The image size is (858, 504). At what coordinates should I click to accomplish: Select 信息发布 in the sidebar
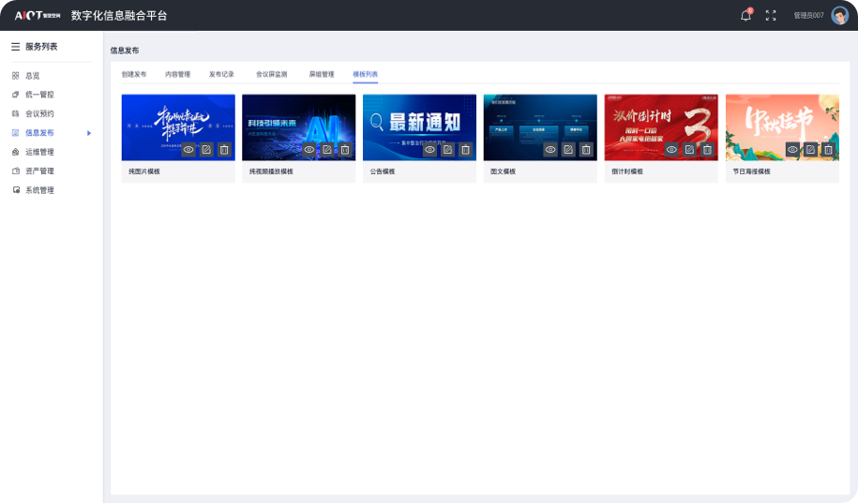click(x=39, y=133)
